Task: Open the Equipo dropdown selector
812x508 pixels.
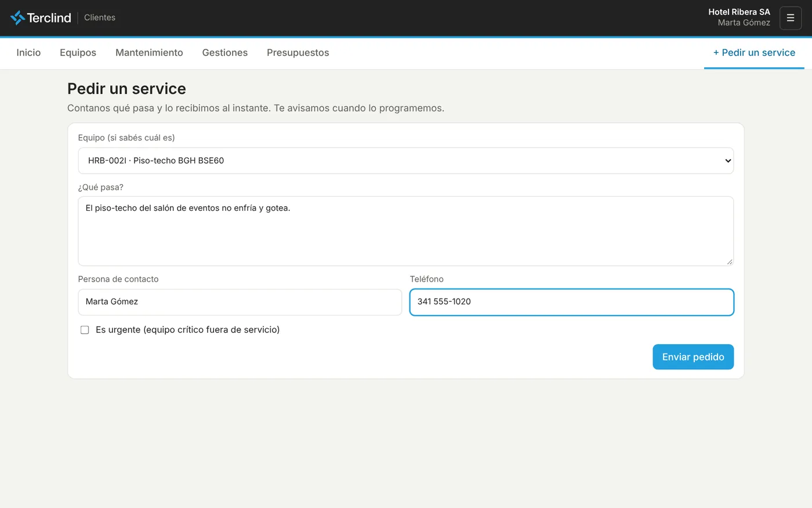Action: tap(406, 161)
